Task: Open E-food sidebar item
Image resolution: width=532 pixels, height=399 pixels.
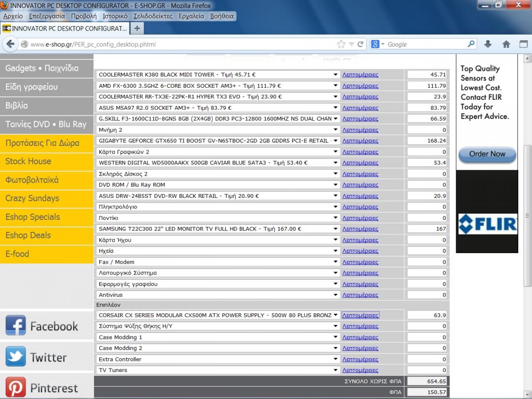Action: (x=47, y=254)
